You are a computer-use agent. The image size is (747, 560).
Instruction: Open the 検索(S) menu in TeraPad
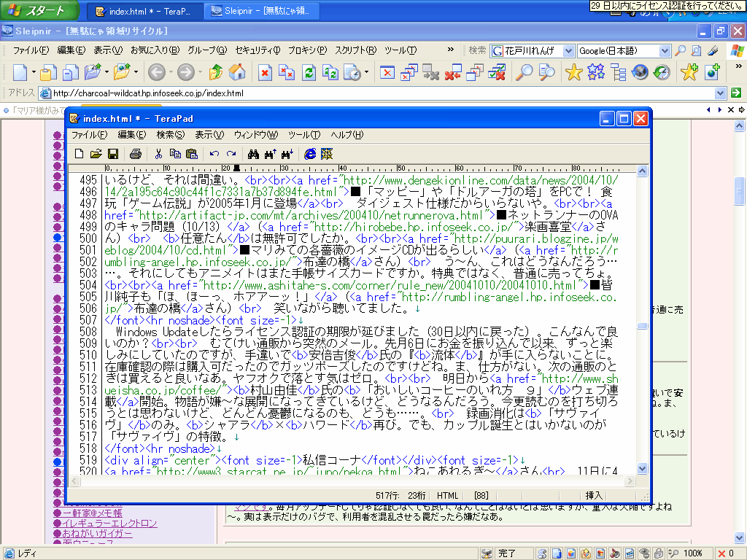click(x=170, y=135)
